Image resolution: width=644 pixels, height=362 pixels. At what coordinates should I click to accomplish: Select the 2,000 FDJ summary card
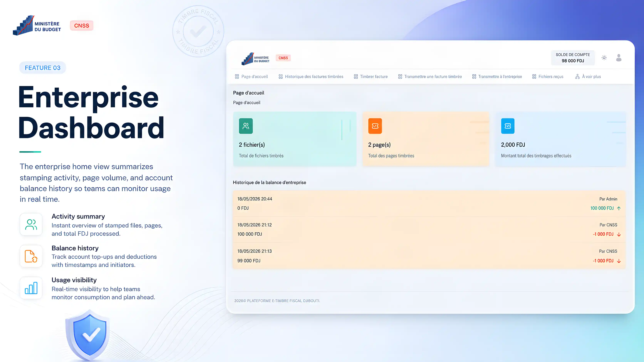tap(561, 139)
